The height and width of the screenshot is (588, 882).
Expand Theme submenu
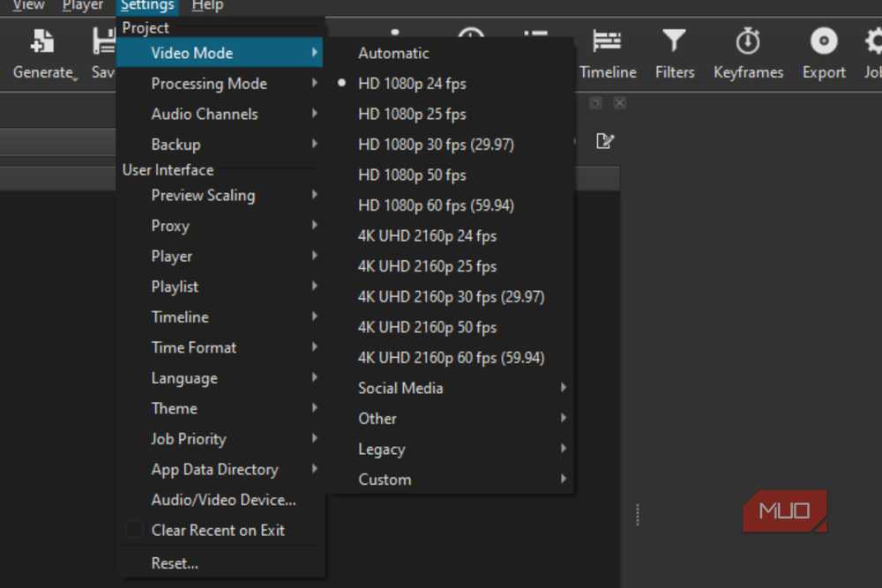220,408
